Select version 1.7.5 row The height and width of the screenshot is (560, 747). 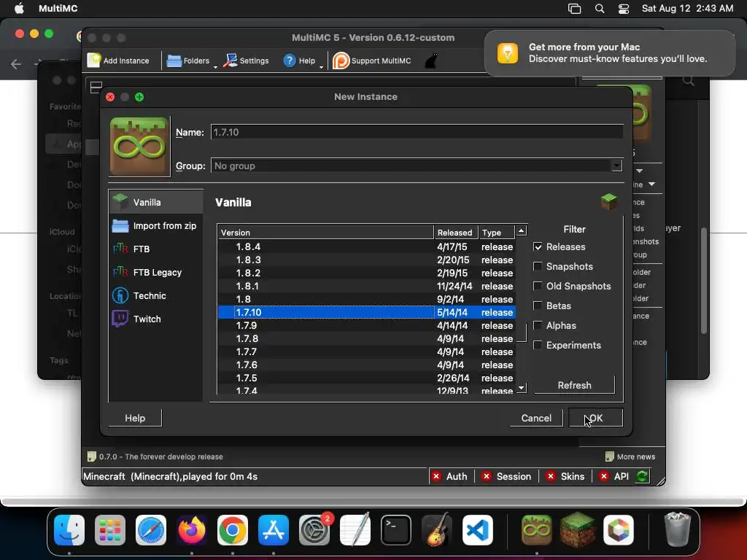(367, 378)
